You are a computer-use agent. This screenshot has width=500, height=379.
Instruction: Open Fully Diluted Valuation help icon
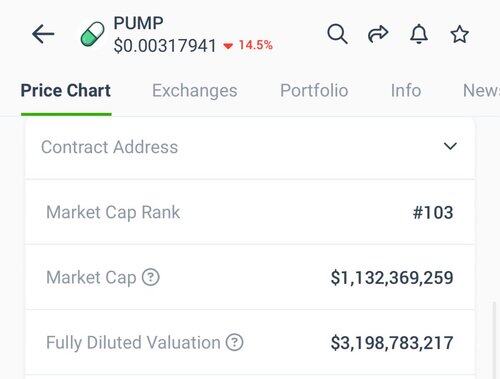click(x=235, y=342)
